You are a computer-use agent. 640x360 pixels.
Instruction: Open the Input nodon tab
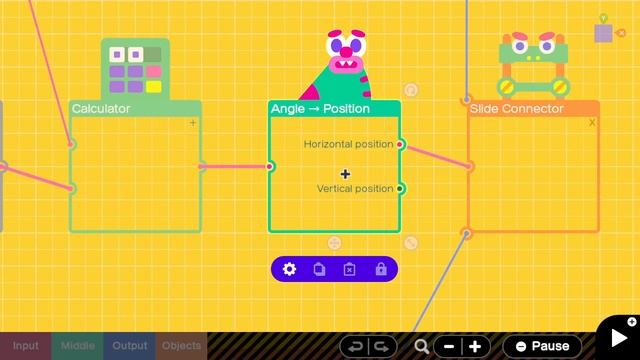pos(25,346)
